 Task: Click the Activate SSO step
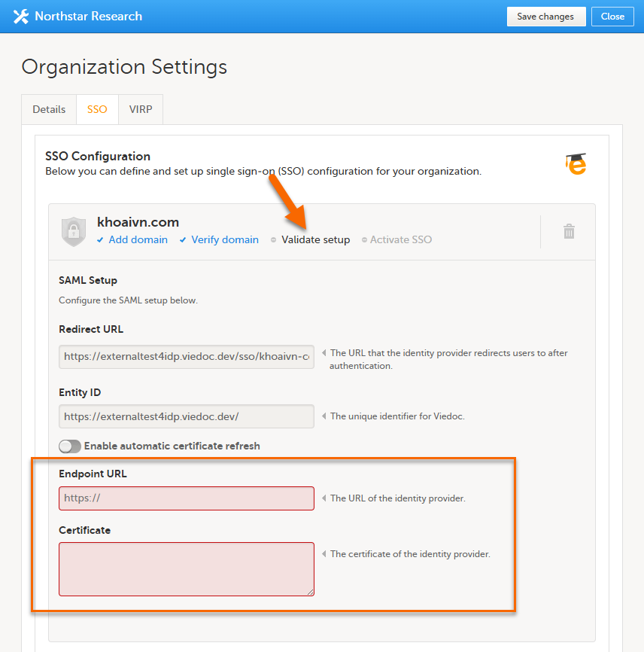click(401, 240)
